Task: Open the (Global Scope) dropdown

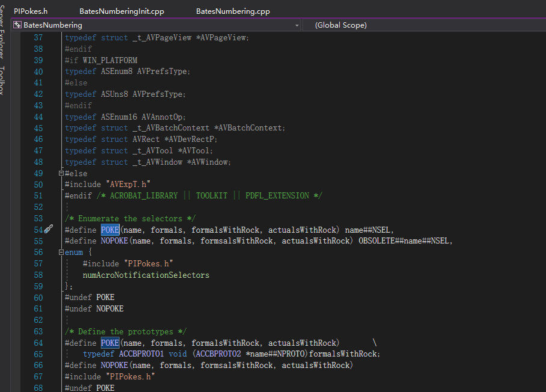Action: click(424, 25)
